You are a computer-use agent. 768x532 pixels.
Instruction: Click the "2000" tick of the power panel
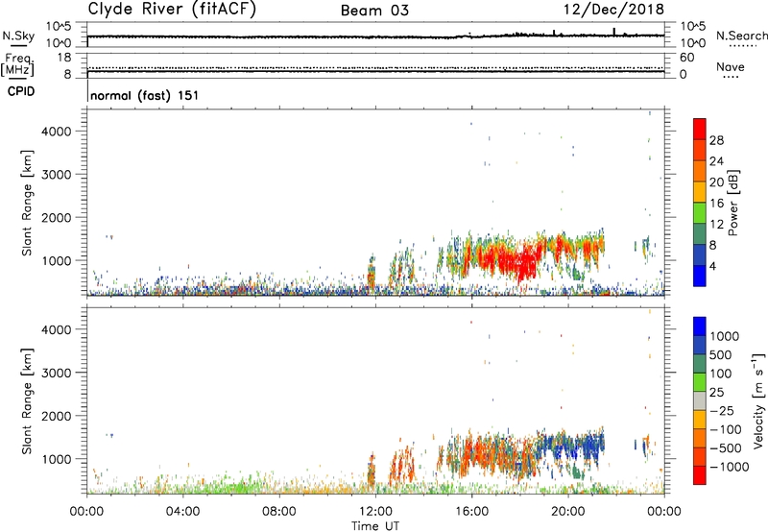click(57, 217)
